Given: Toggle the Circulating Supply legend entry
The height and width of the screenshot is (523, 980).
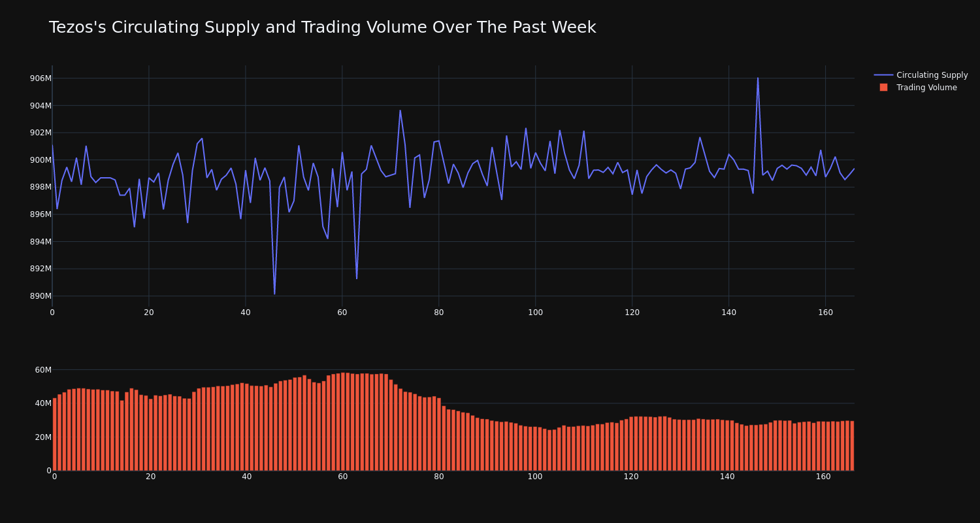Looking at the screenshot, I should (x=921, y=75).
